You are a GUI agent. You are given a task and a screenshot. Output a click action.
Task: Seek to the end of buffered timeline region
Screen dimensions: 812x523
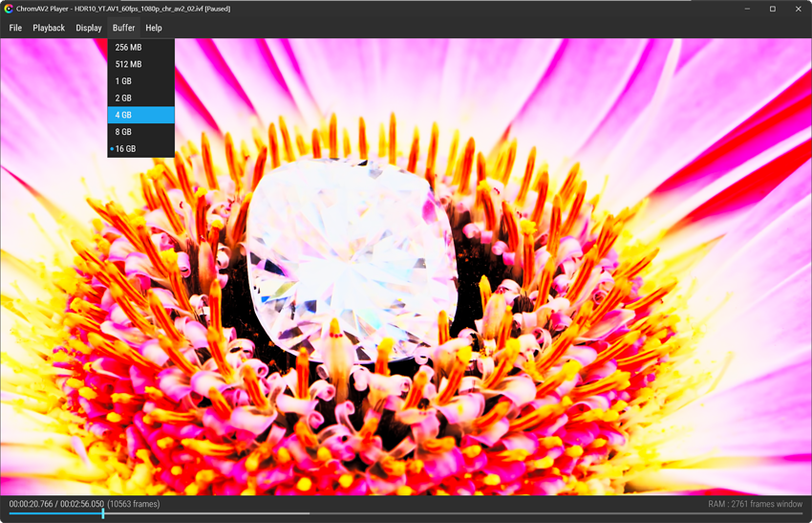[x=309, y=513]
